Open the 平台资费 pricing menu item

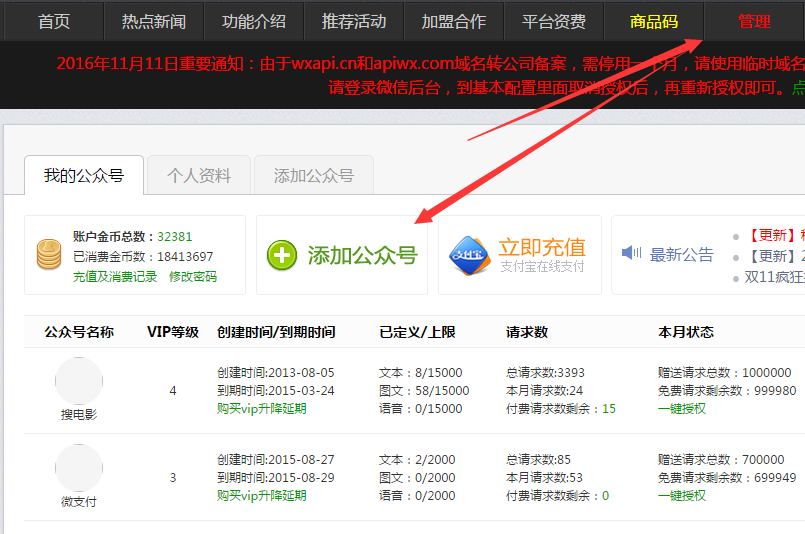coord(553,21)
